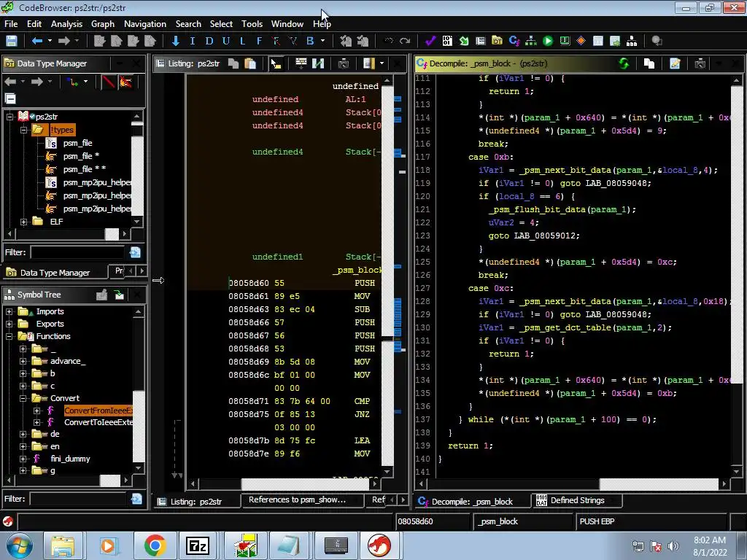Click the snapshot camera in Listing panel
The image size is (747, 560).
coord(344,63)
